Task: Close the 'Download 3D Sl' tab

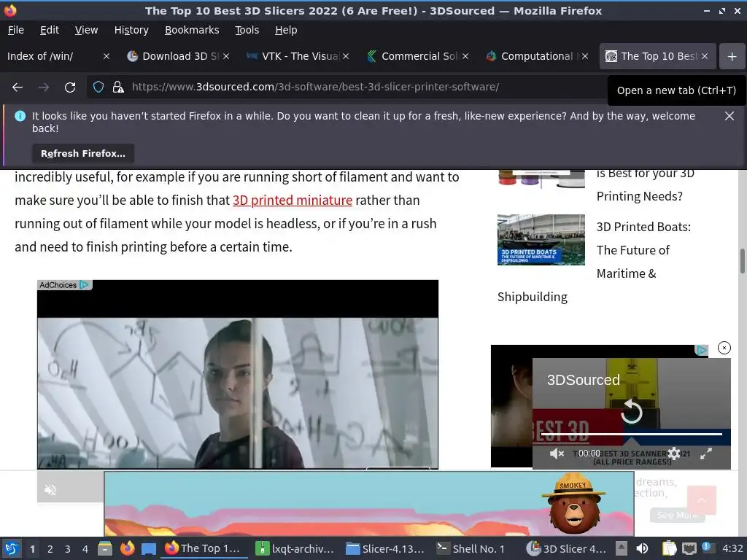Action: (x=226, y=56)
